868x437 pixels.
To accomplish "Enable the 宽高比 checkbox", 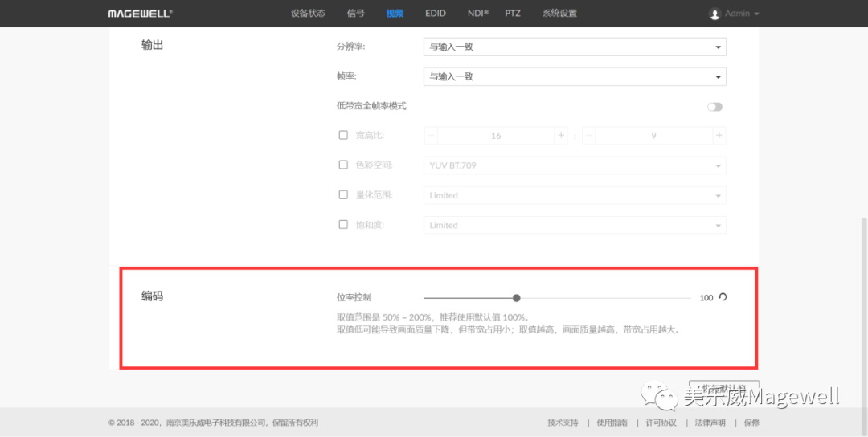I will pyautogui.click(x=343, y=136).
